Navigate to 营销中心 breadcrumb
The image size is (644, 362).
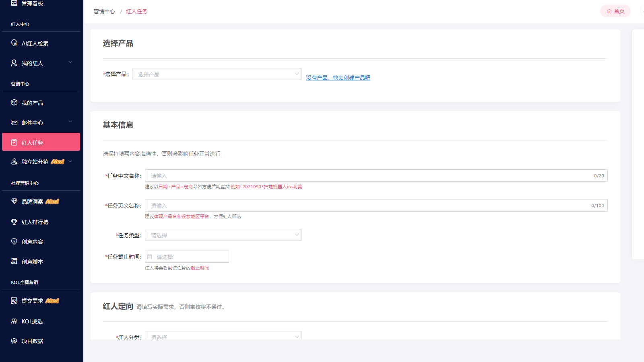104,11
